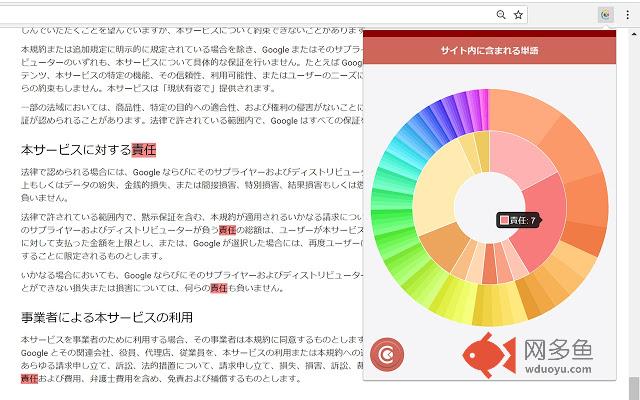Screen dimensions: 640x400
Task: Click highlighted 責任 in 何らの責任も負いません
Action: coord(219,288)
